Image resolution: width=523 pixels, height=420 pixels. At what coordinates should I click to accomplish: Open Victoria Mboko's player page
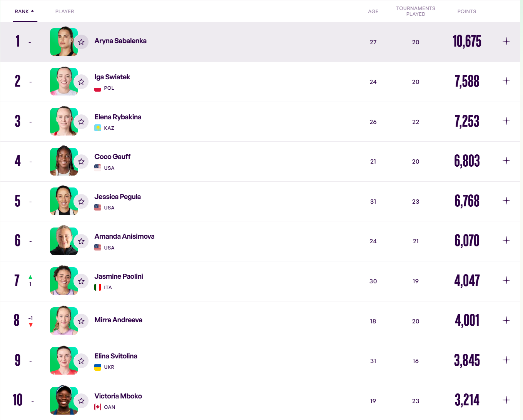click(118, 396)
